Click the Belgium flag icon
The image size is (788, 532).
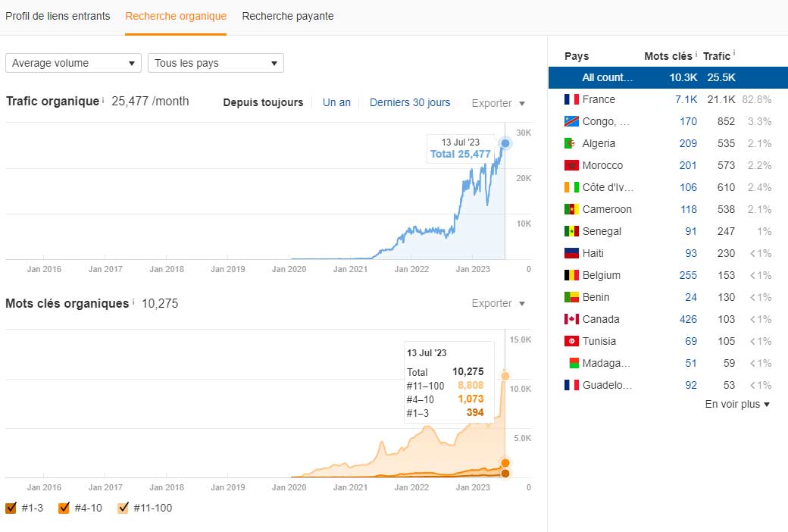pos(571,275)
